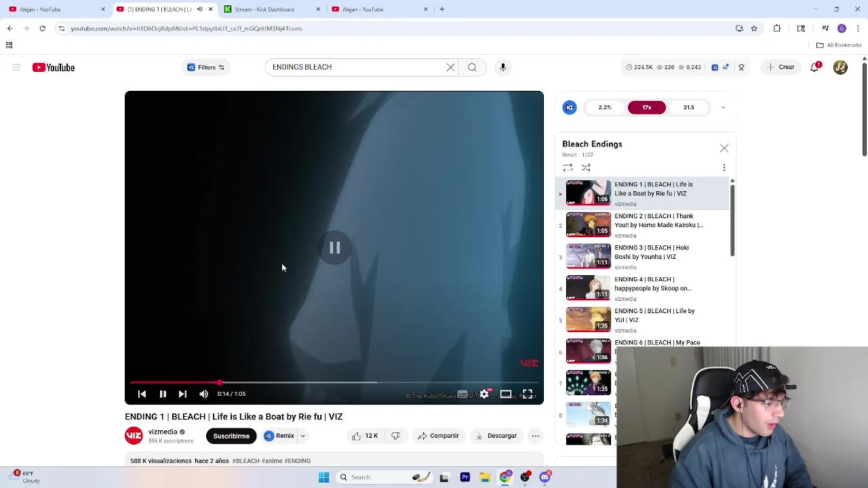Open the notifications bell
The height and width of the screenshot is (488, 868).
815,67
